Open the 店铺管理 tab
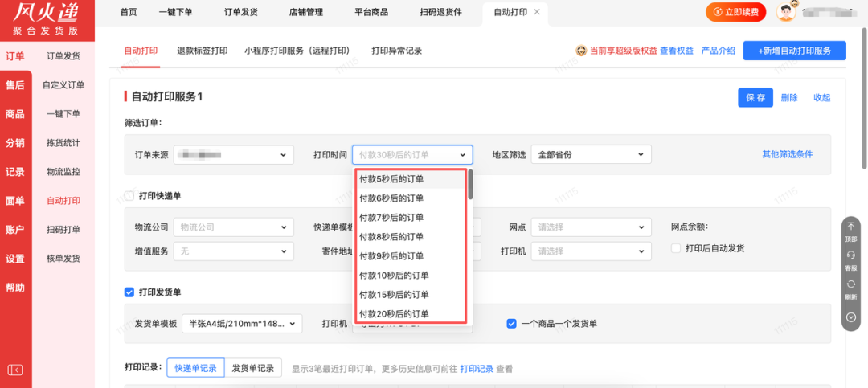 pos(306,12)
